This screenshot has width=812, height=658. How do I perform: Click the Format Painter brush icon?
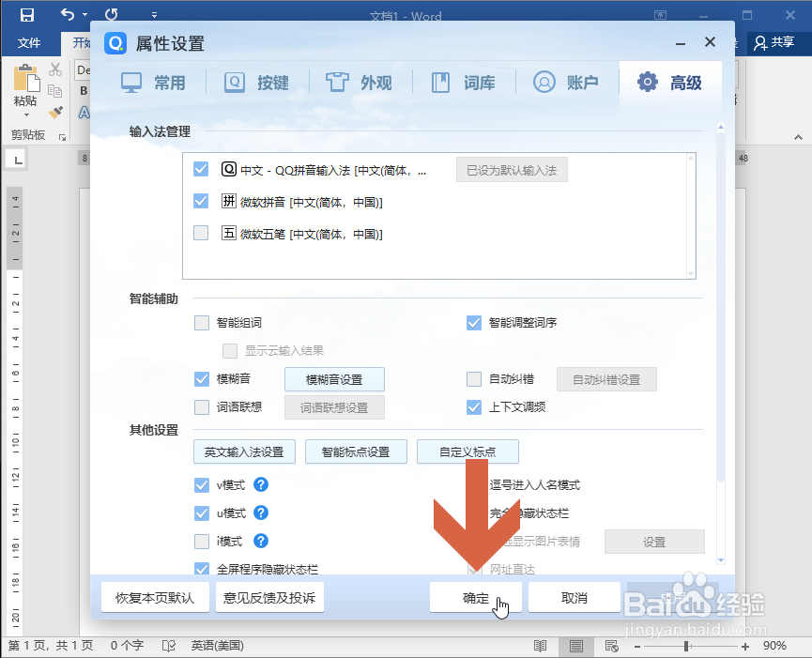click(54, 113)
